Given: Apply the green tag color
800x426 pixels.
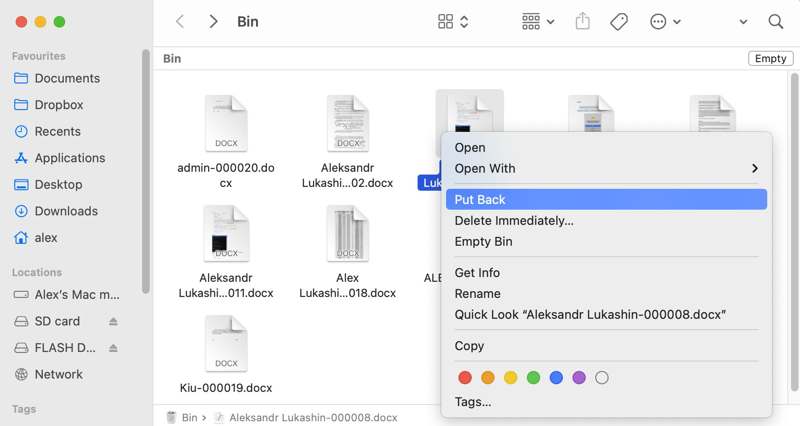Looking at the screenshot, I should (x=533, y=378).
